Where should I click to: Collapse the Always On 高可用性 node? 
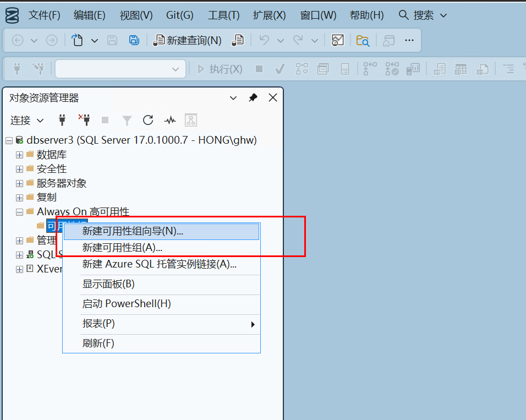coord(19,212)
